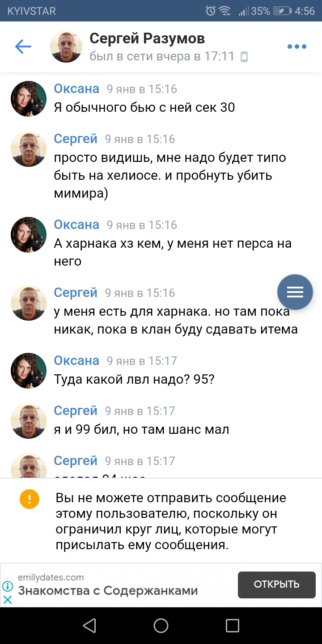Tap the Android recent apps square button
Viewport: 322px width, 644px height.
pos(233,625)
